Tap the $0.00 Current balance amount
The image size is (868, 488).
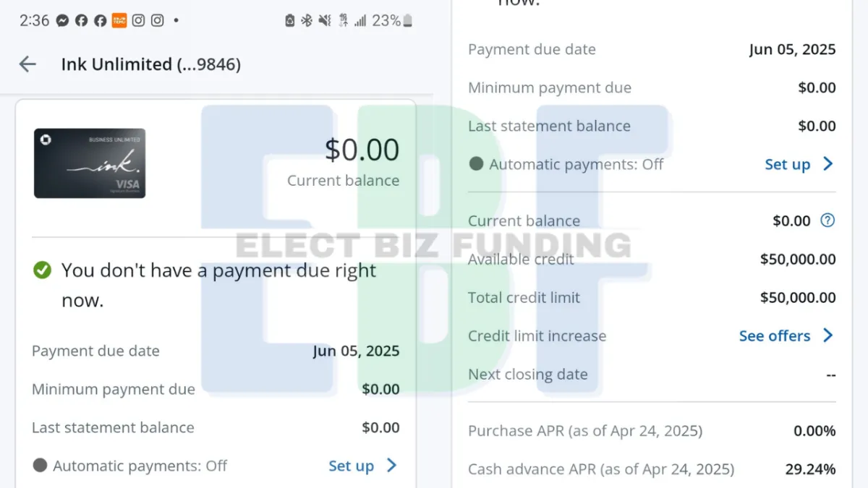click(x=362, y=150)
